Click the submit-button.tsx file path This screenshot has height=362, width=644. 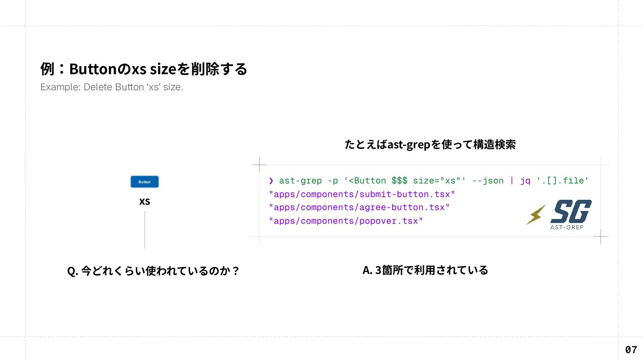coord(362,194)
